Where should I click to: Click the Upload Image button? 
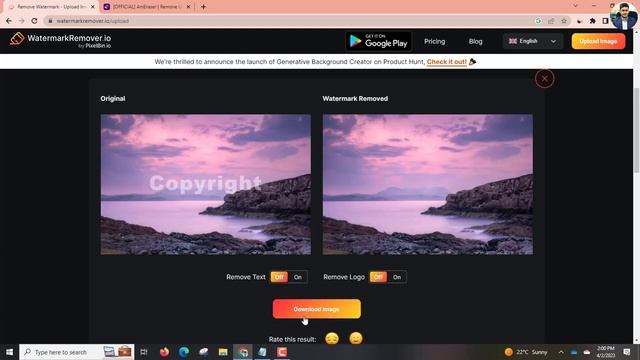tap(598, 41)
